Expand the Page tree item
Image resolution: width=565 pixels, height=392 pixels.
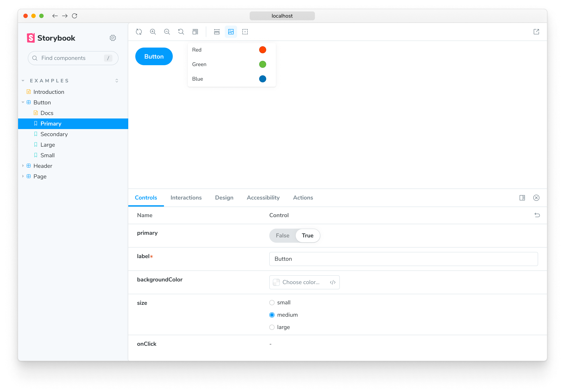(x=24, y=176)
